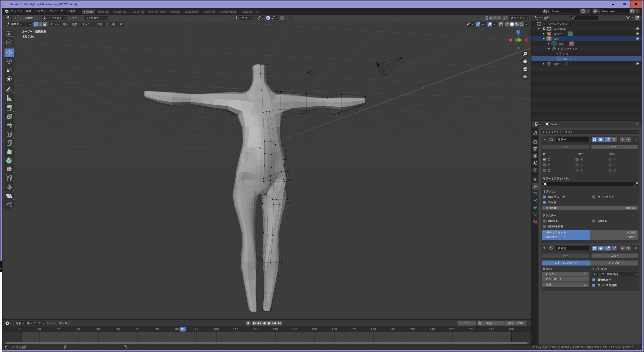The height and width of the screenshot is (352, 644).
Task: Switch to the Sculpting workspace tab
Action: click(x=120, y=12)
